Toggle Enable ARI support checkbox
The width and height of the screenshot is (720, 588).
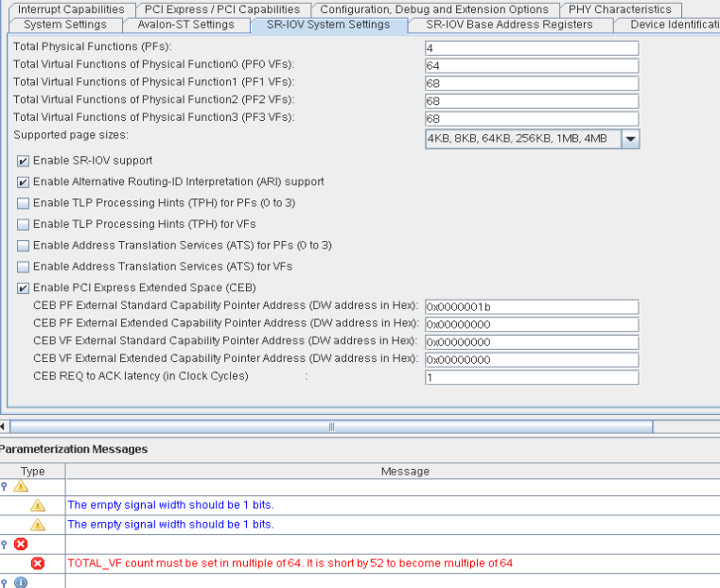(x=23, y=182)
